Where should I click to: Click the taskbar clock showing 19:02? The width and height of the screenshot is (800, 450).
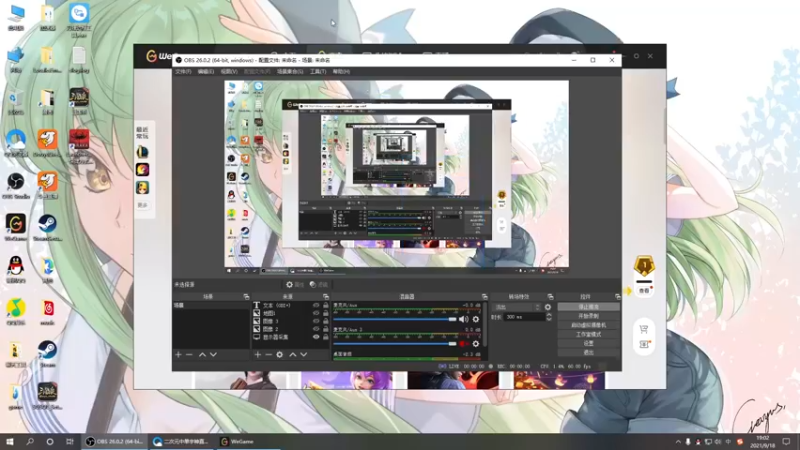click(762, 442)
